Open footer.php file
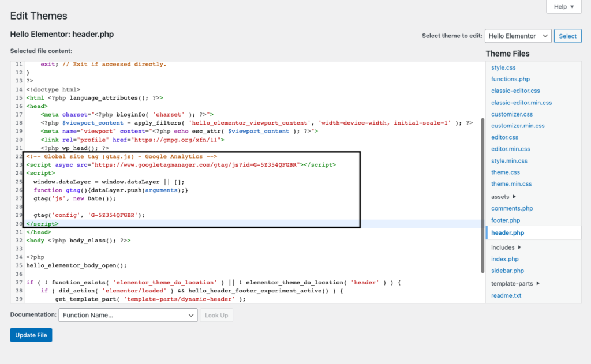This screenshot has width=591, height=364. point(506,220)
